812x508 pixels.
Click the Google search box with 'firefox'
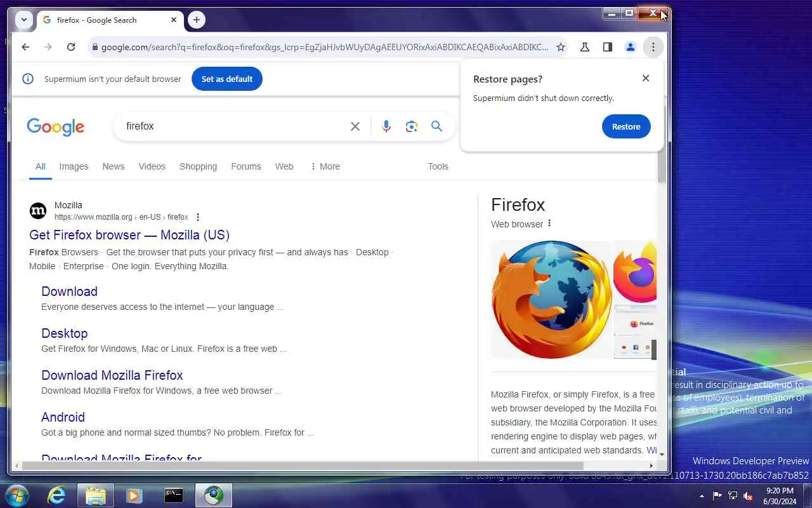[235, 126]
